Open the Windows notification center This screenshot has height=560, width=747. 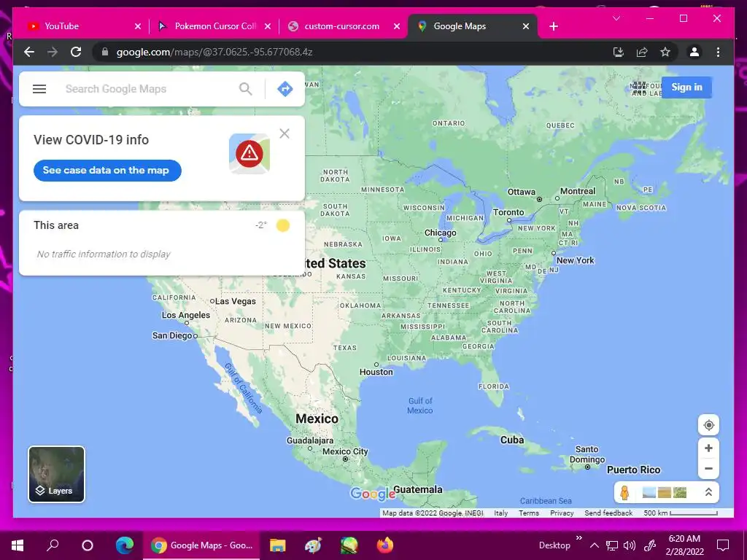coord(723,545)
